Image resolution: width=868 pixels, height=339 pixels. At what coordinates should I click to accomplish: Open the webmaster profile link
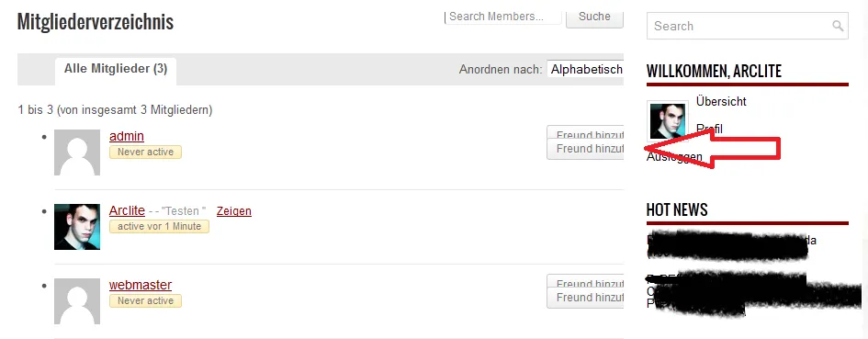141,285
